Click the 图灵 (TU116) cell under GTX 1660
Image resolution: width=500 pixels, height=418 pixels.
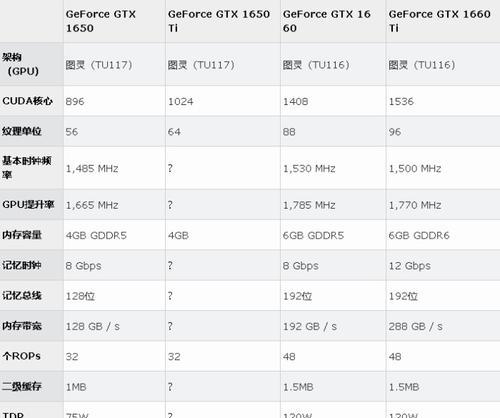[316, 65]
